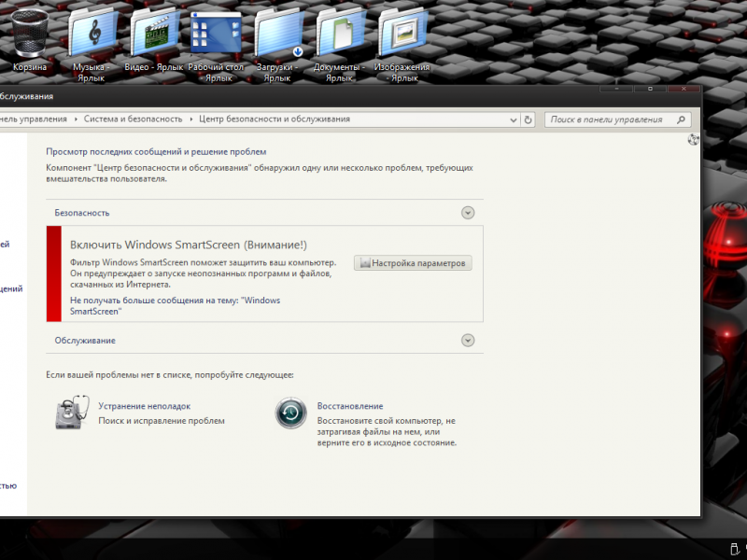Click the heading Включить Windows SmartScreen
Image resolution: width=747 pixels, height=560 pixels.
(x=189, y=245)
